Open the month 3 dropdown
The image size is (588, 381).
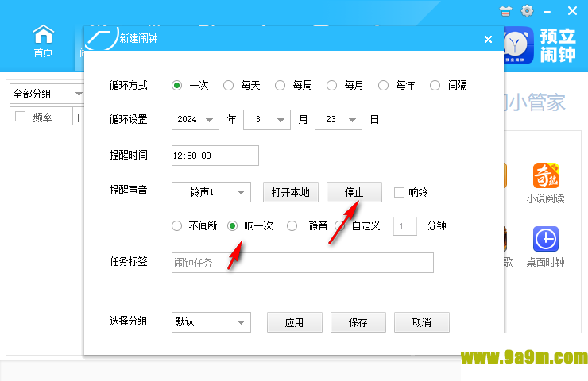(x=267, y=120)
